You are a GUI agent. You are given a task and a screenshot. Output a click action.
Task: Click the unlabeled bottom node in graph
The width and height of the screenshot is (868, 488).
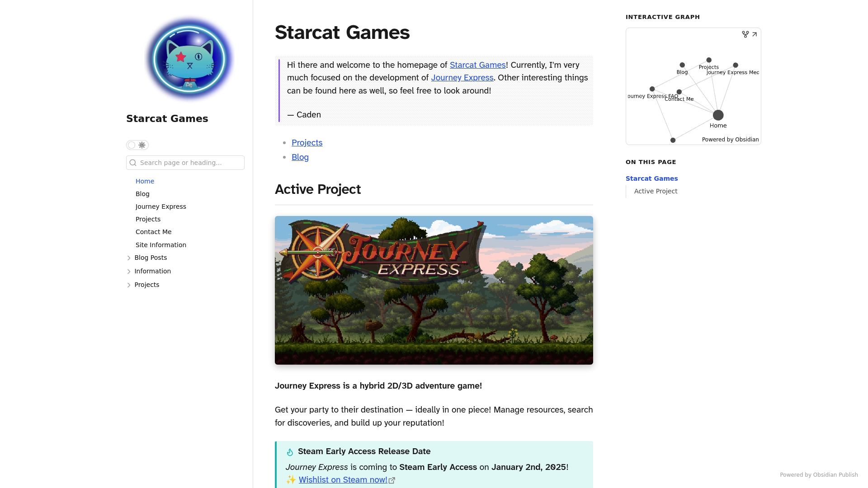point(673,140)
